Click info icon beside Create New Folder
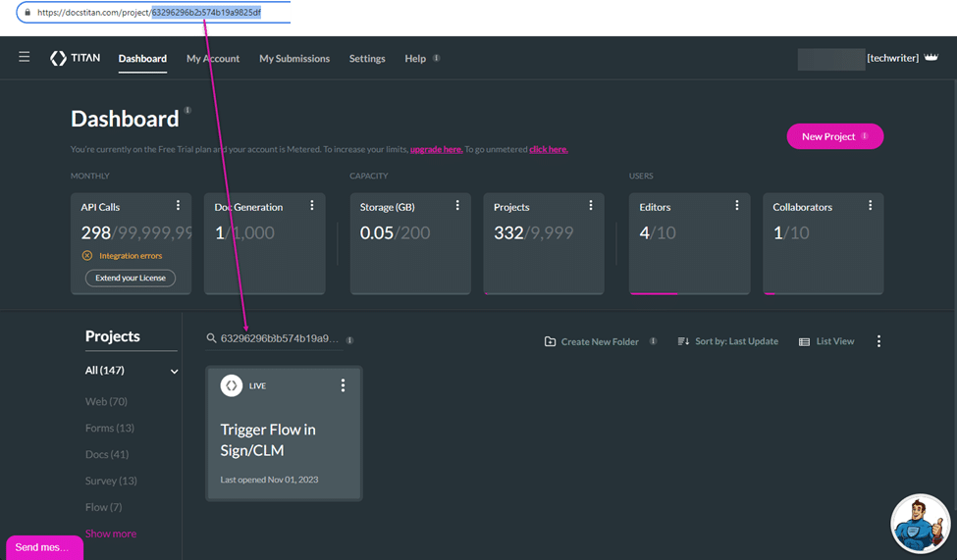The height and width of the screenshot is (560, 957). click(x=653, y=341)
